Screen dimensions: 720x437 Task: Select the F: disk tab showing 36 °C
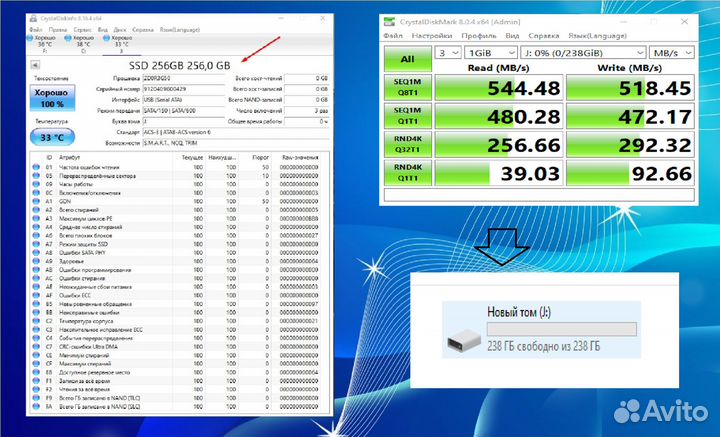point(43,44)
